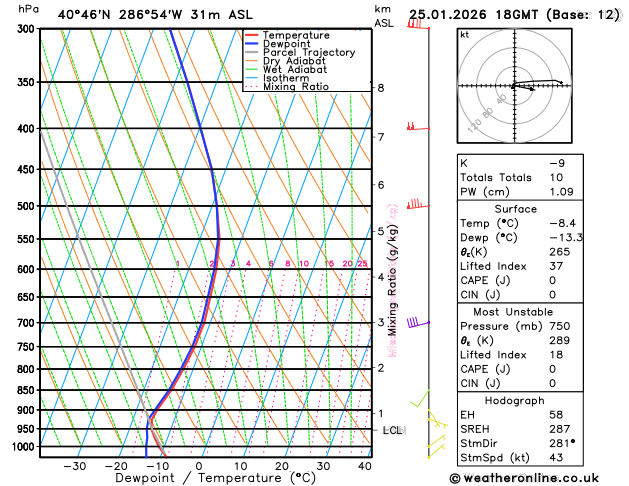This screenshot has width=629, height=486.
Task: Click the green wind barb near 850 hPa
Action: coord(420,398)
